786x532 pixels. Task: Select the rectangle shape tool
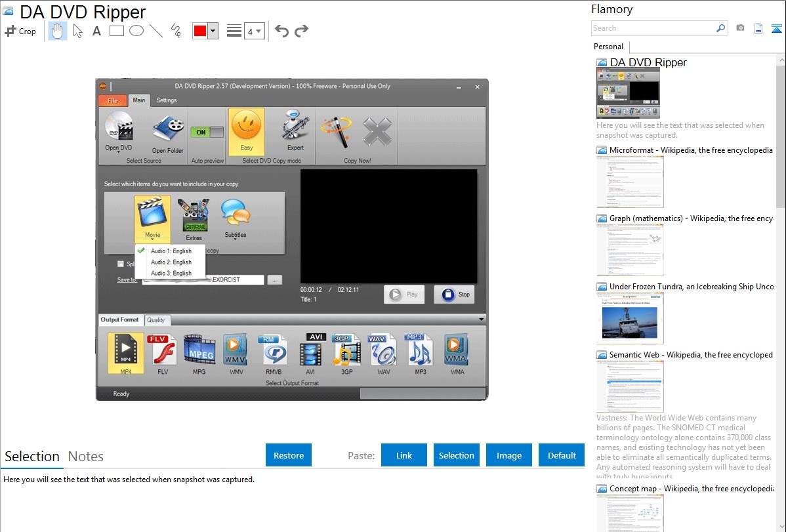pos(116,31)
